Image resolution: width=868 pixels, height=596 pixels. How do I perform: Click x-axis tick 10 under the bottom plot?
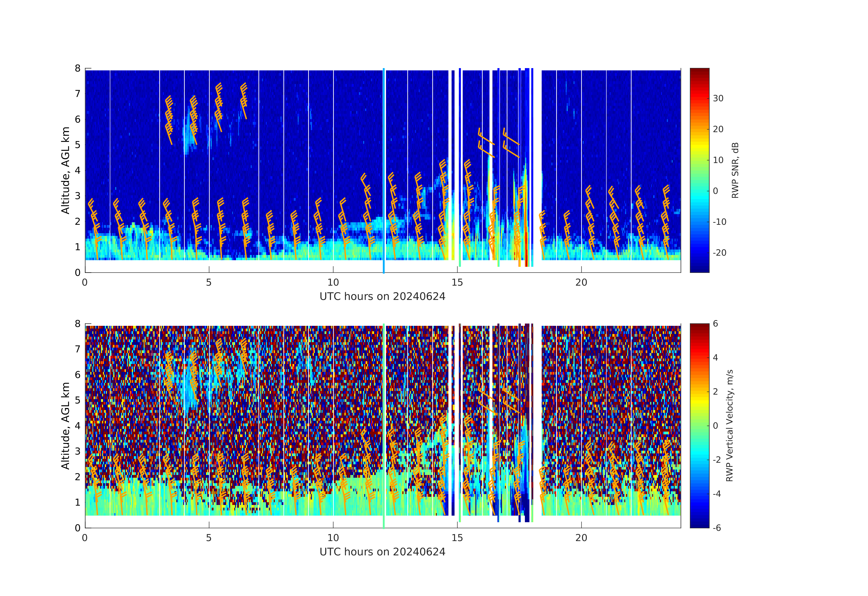(x=333, y=538)
